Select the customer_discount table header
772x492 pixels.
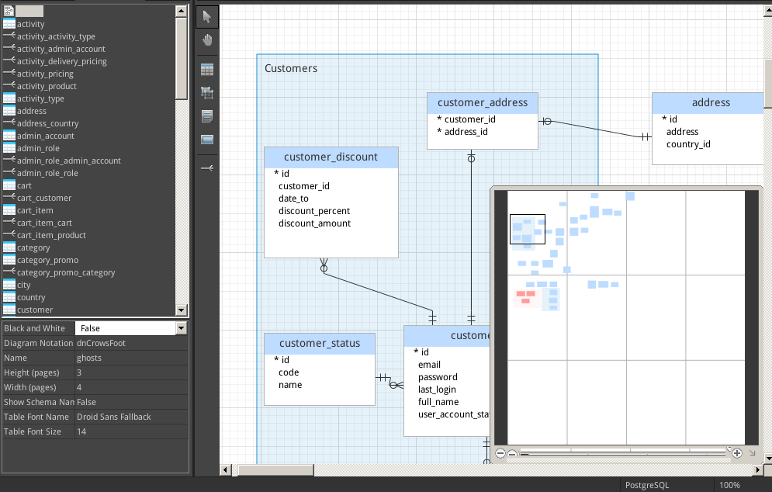coord(331,157)
